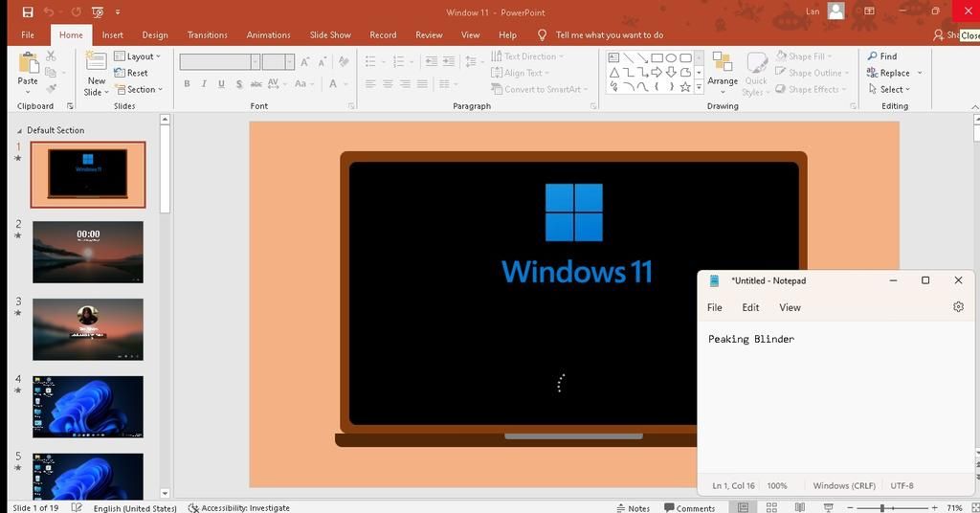Toggle Bold formatting

tap(187, 83)
